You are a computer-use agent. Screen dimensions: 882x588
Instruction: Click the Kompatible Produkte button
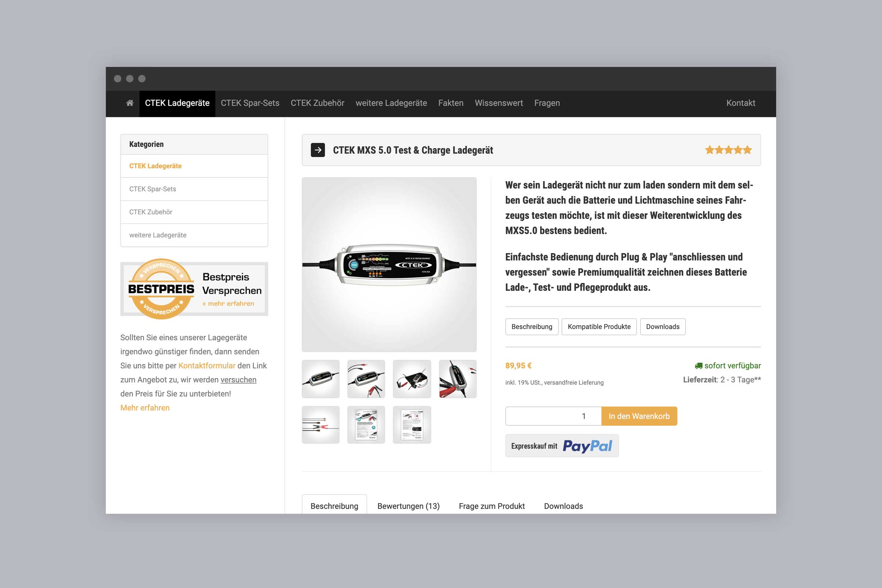pos(599,327)
